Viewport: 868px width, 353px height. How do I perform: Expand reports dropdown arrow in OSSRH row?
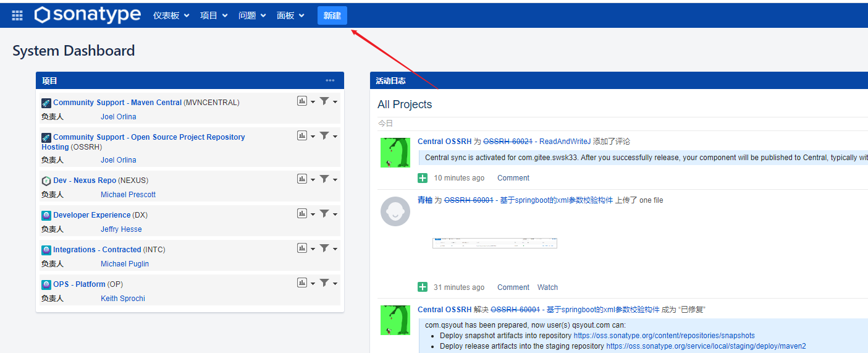[x=313, y=137]
